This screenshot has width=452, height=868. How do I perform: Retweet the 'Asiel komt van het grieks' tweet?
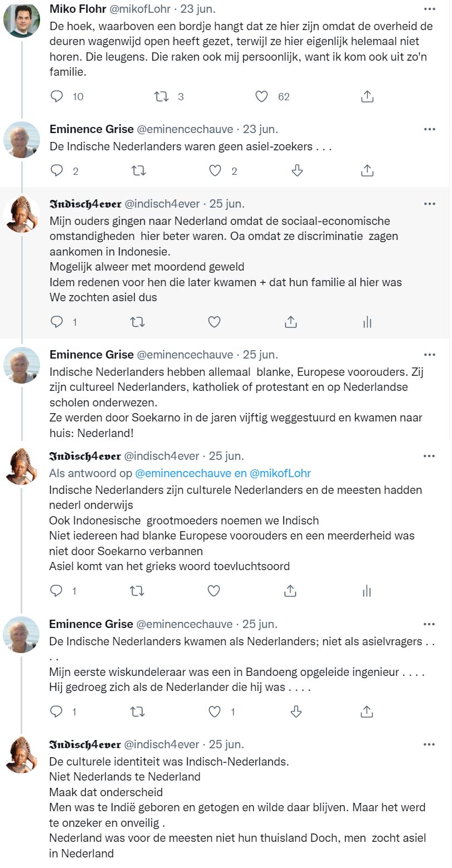[137, 591]
